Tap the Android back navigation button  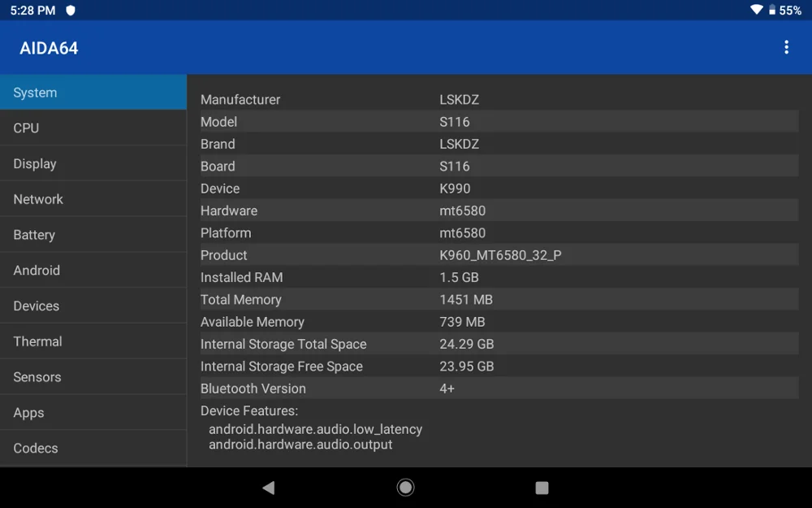269,487
